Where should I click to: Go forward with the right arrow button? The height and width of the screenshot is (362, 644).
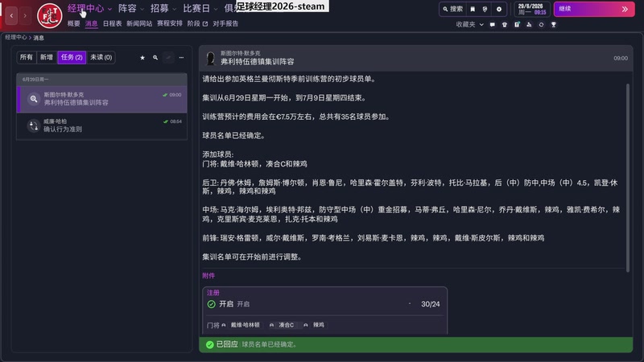[25, 15]
